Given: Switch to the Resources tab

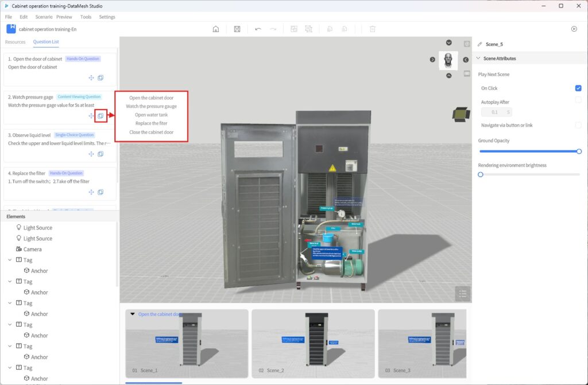Looking at the screenshot, I should point(16,42).
